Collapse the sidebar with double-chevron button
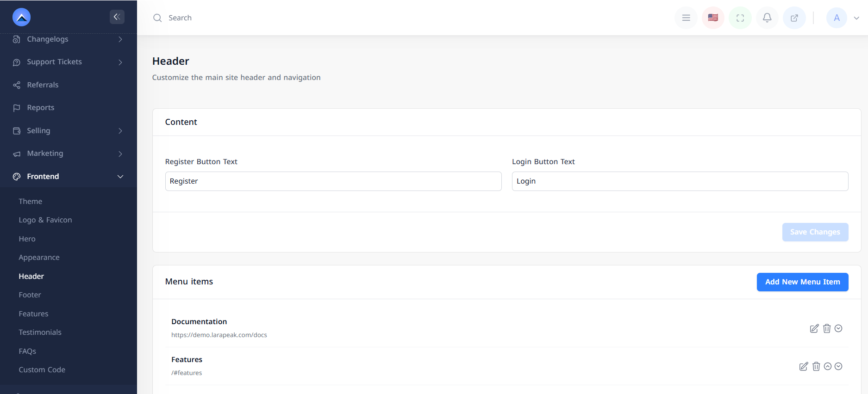Viewport: 868px width, 394px height. (x=117, y=17)
